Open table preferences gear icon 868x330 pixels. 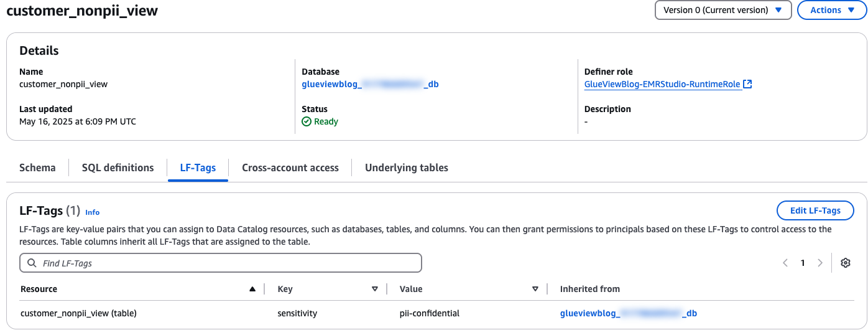(x=845, y=263)
